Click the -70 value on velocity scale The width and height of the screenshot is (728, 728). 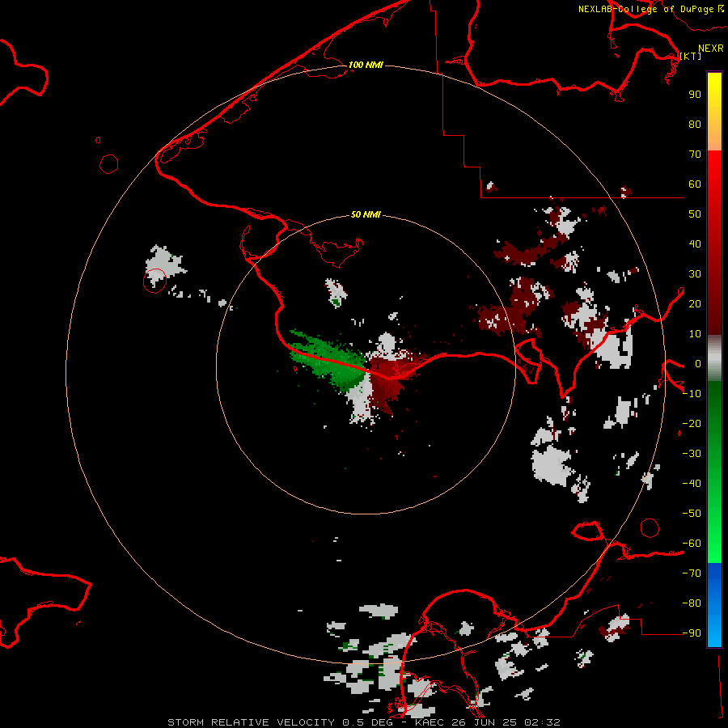(692, 573)
